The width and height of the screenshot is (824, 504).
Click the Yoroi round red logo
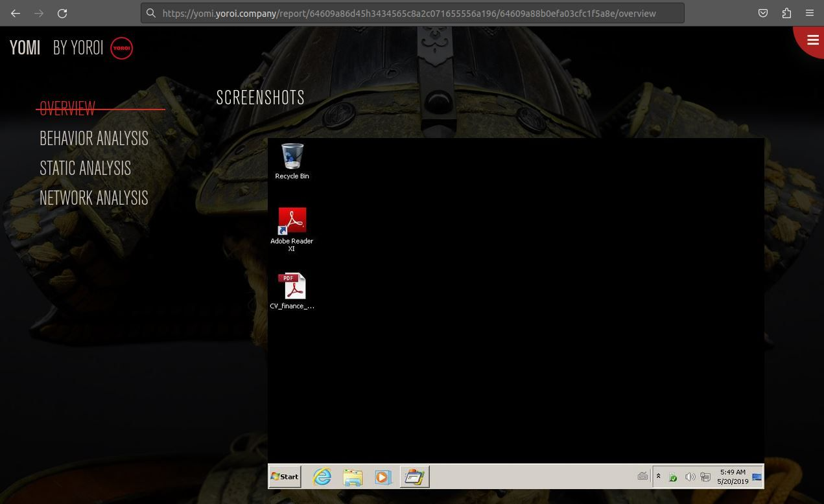tap(122, 48)
